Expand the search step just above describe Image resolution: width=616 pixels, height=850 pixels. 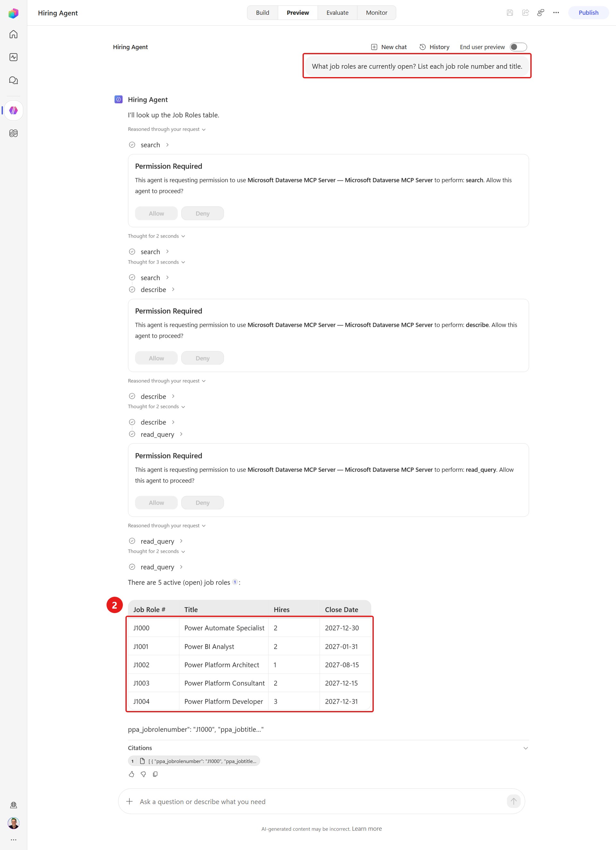(149, 278)
